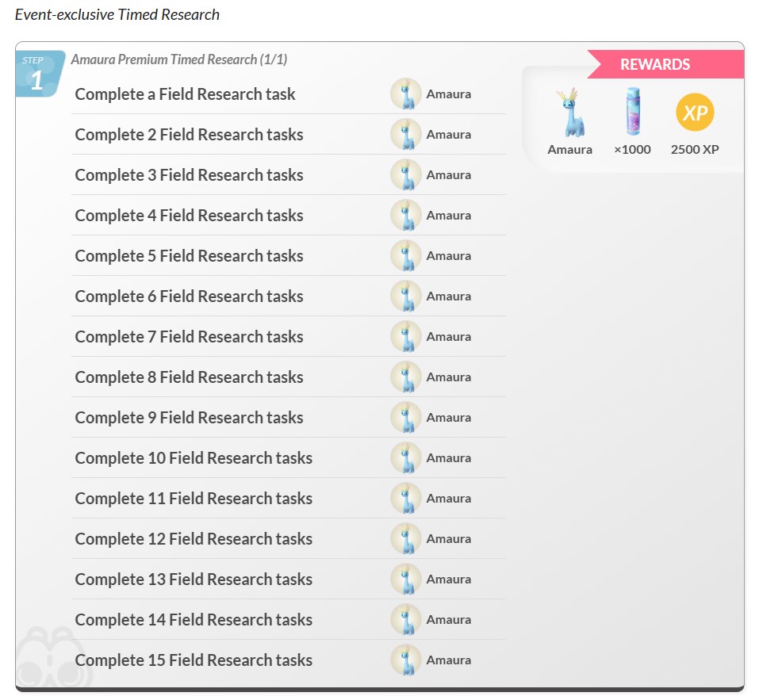Select 'Complete 14 Field Research tasks' text
This screenshot has height=700, width=759.
(x=194, y=620)
